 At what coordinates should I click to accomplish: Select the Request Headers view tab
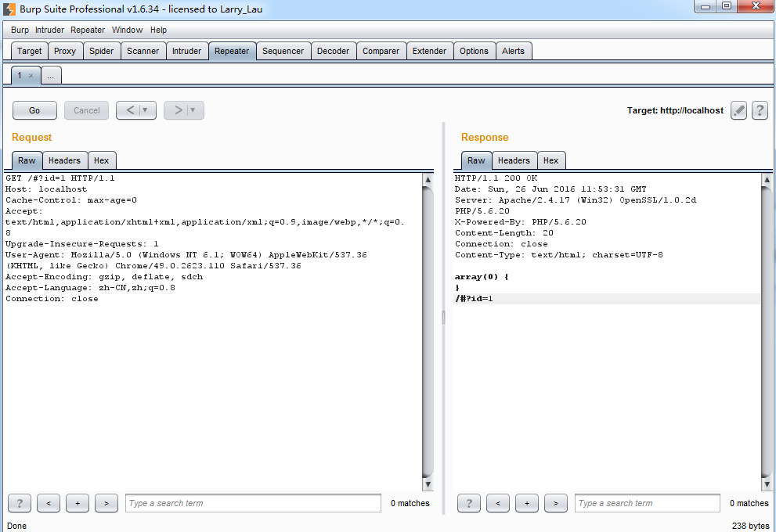click(64, 160)
